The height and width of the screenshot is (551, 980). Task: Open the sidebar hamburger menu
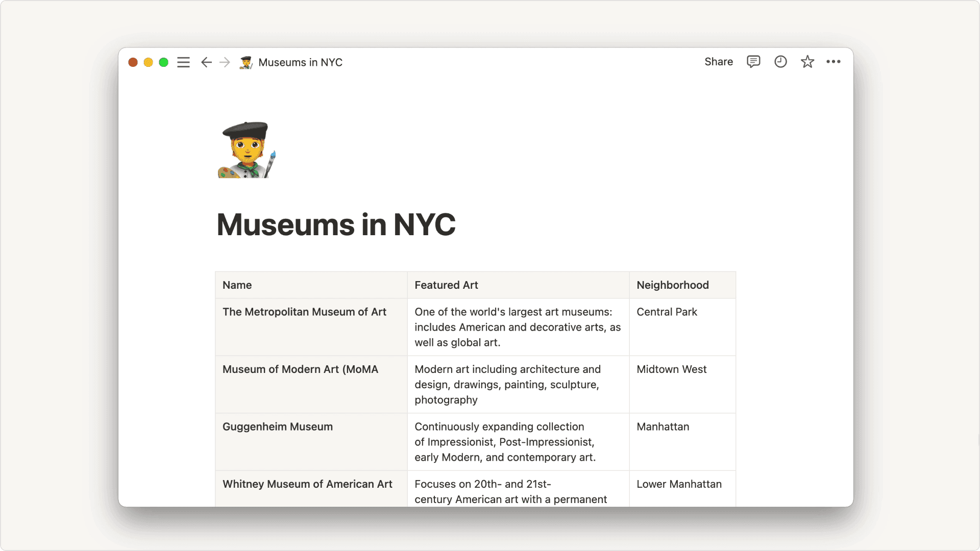click(x=183, y=62)
